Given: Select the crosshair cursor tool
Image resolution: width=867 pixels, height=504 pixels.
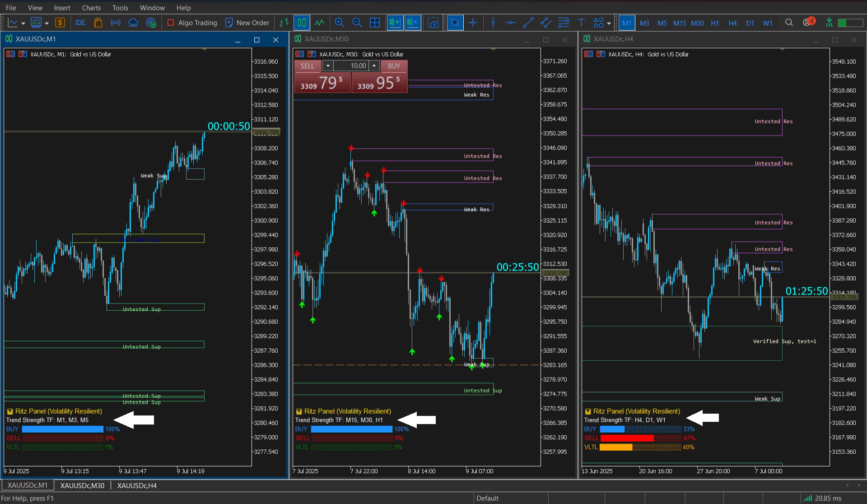Looking at the screenshot, I should pos(473,23).
